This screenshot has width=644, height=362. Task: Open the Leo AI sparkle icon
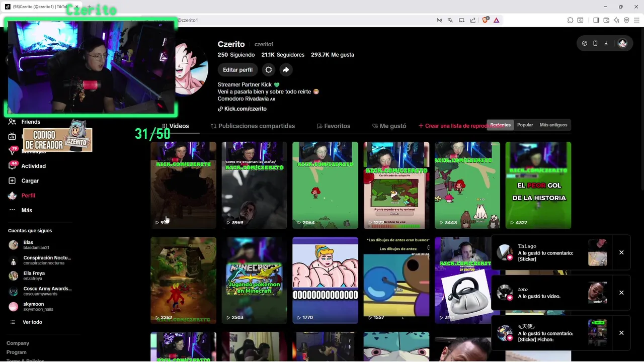[x=616, y=20]
